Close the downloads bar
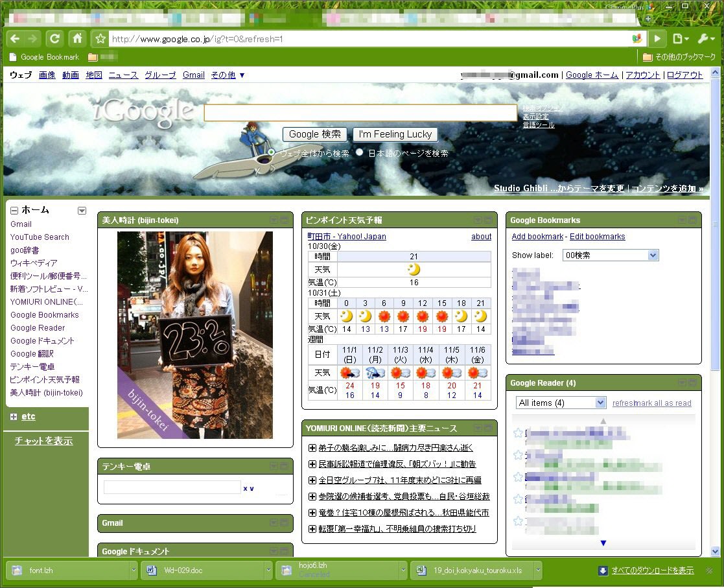 click(709, 570)
